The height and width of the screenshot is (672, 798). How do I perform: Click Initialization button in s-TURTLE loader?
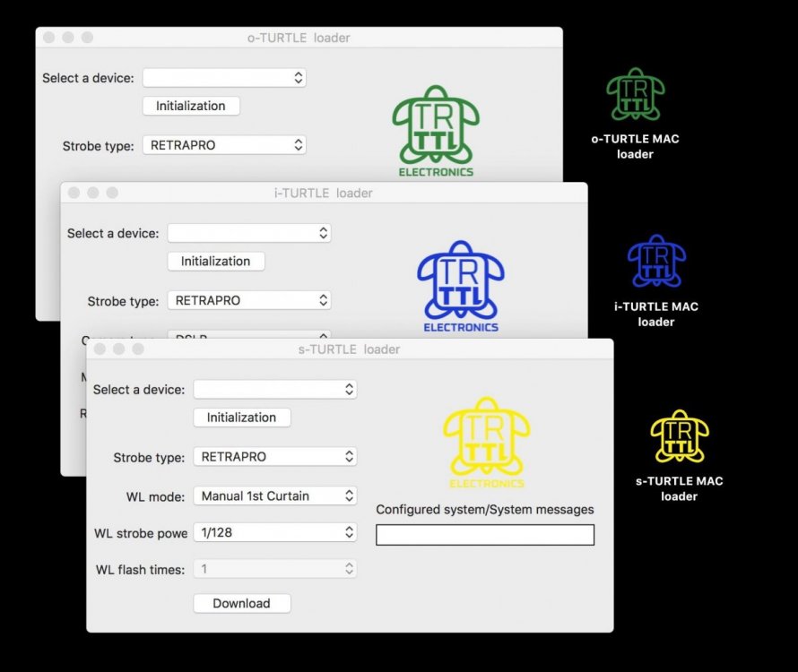(242, 418)
